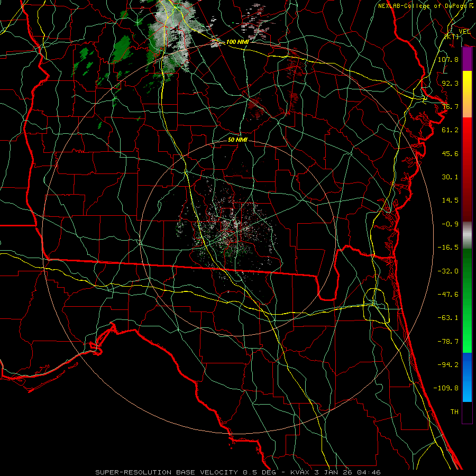
Task: Click the 50 NMI range ring label
Action: pyautogui.click(x=237, y=140)
